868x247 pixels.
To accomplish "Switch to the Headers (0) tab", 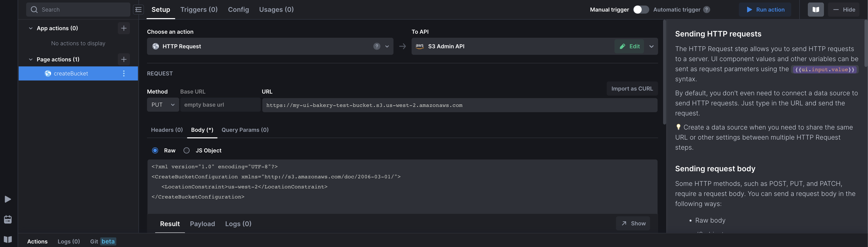I will coord(167,130).
